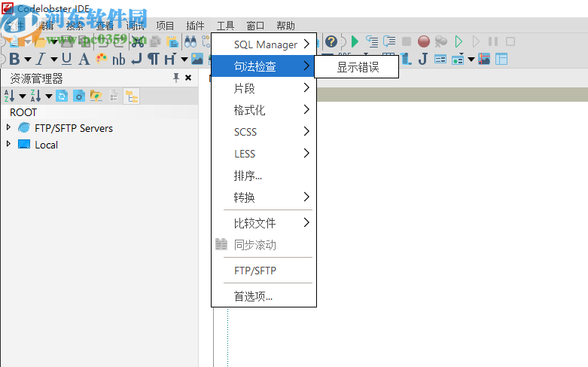Sort explorer Z to A descending
588x367 pixels.
click(x=35, y=96)
